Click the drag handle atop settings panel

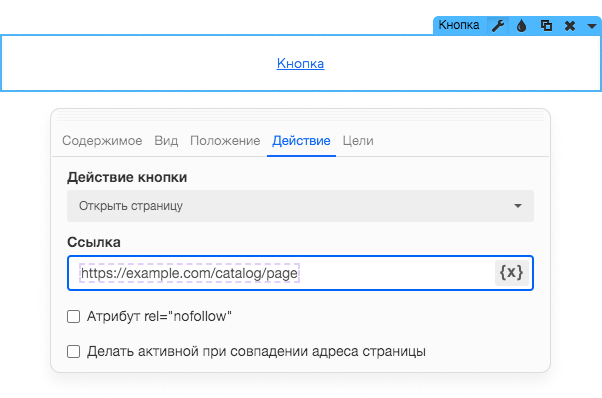coord(300,116)
